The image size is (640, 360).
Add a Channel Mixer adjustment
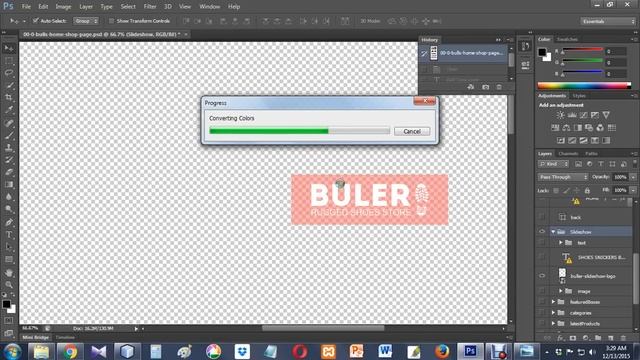click(600, 128)
